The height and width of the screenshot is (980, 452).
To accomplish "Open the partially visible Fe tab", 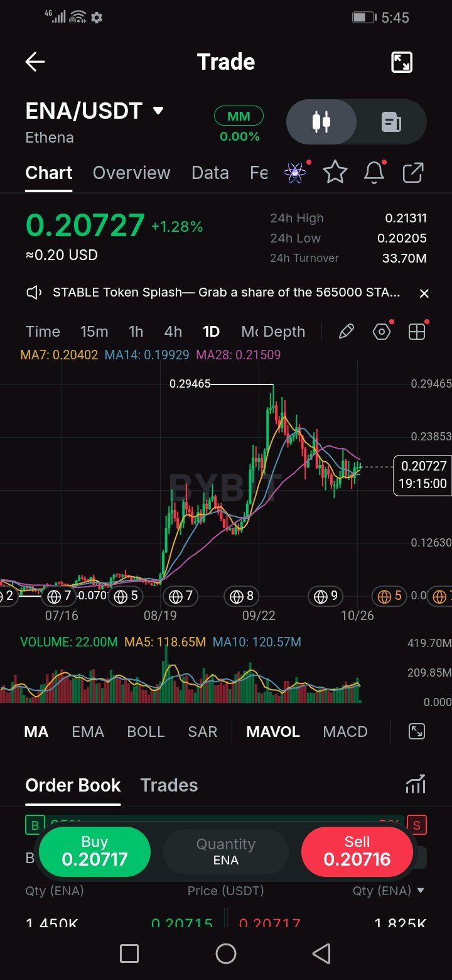I will [259, 173].
